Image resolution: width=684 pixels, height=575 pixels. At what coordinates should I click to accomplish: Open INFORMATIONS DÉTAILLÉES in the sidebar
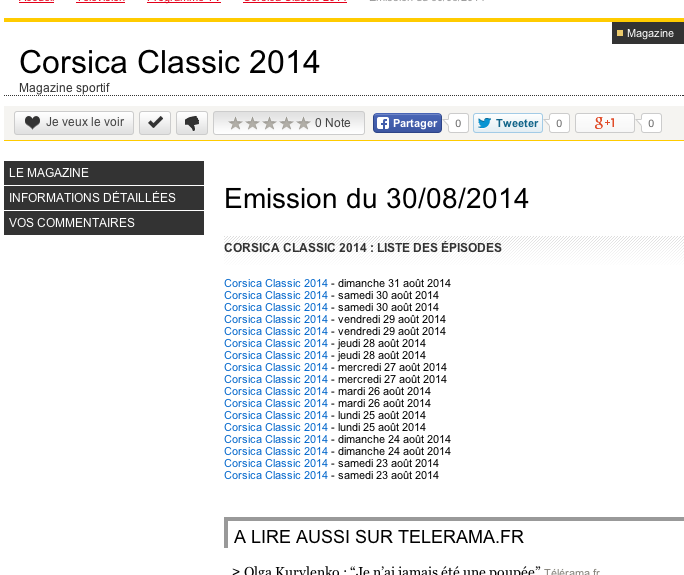[x=104, y=198]
